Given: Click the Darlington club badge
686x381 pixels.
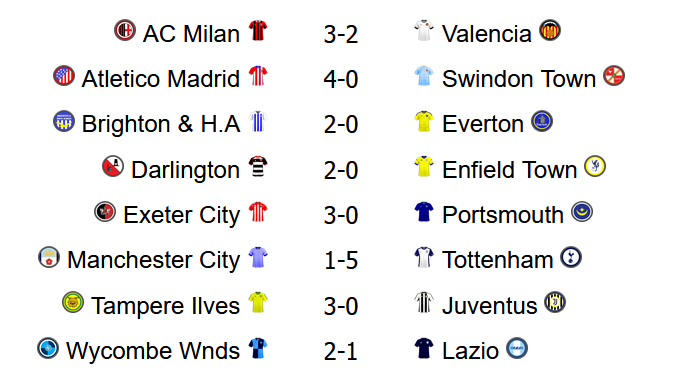Looking at the screenshot, I should pyautogui.click(x=113, y=167).
